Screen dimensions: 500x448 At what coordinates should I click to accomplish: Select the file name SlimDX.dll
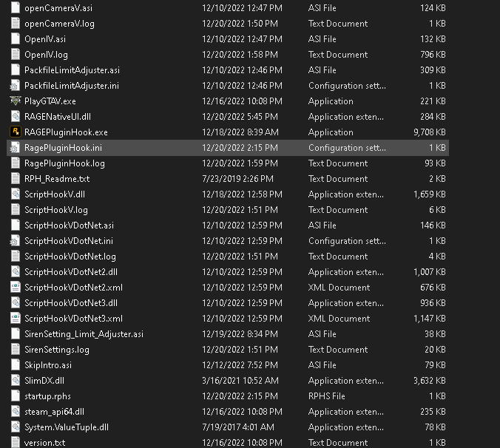[x=44, y=381]
